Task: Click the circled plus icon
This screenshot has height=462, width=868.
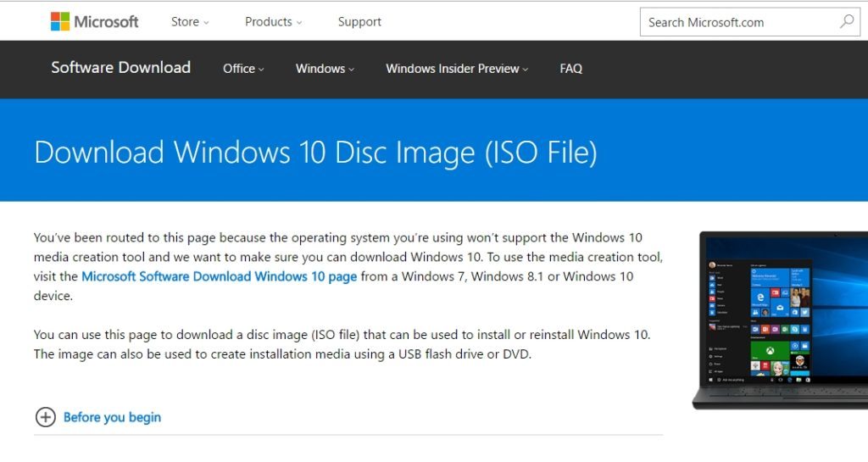Action: pyautogui.click(x=46, y=417)
